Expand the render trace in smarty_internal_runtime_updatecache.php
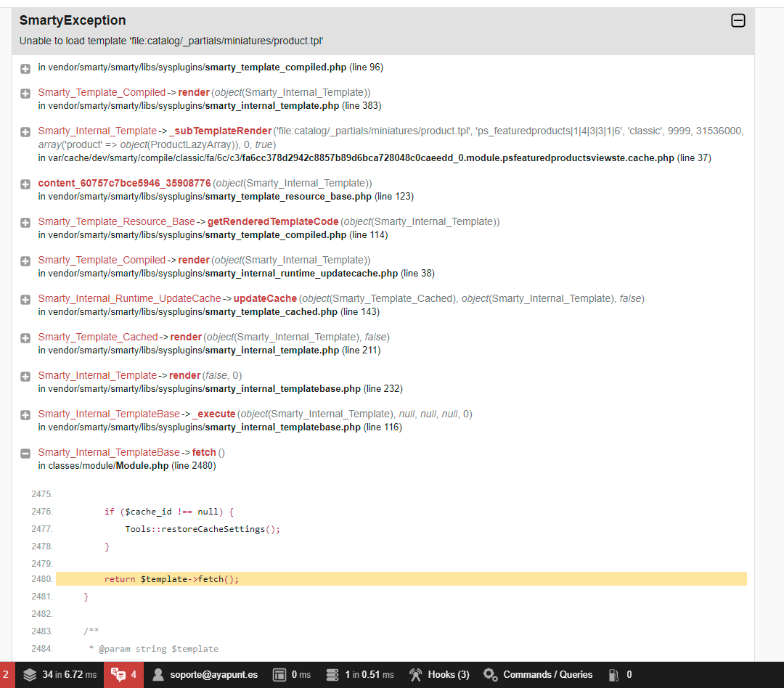The height and width of the screenshot is (688, 784). (25, 261)
